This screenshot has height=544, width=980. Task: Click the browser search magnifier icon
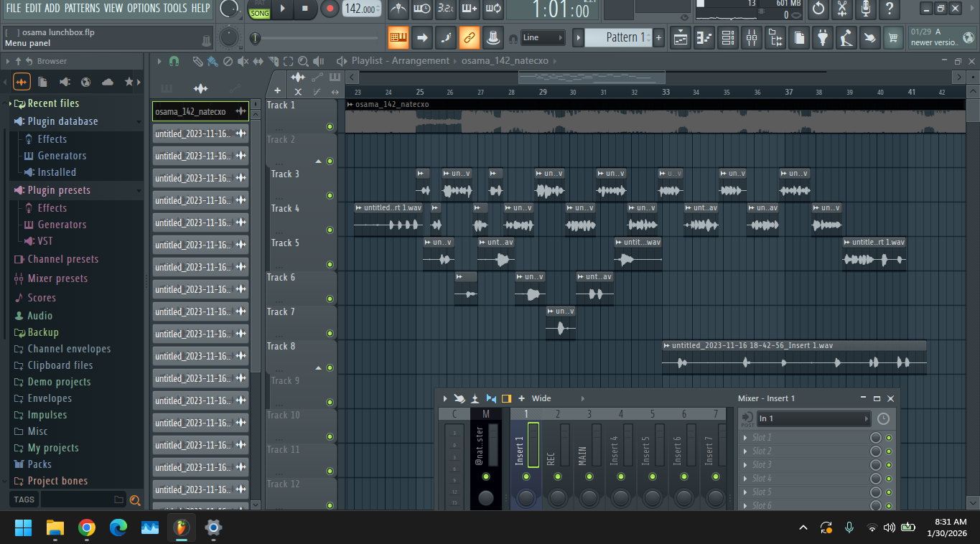[x=135, y=500]
